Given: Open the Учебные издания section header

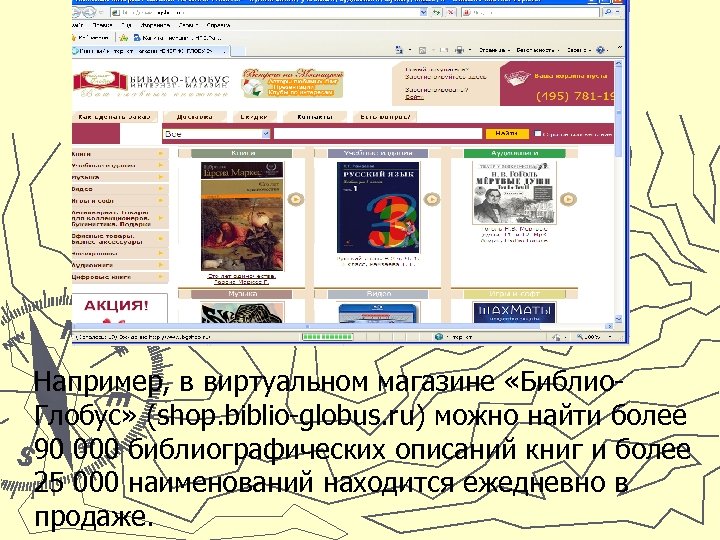Looking at the screenshot, I should pyautogui.click(x=378, y=153).
